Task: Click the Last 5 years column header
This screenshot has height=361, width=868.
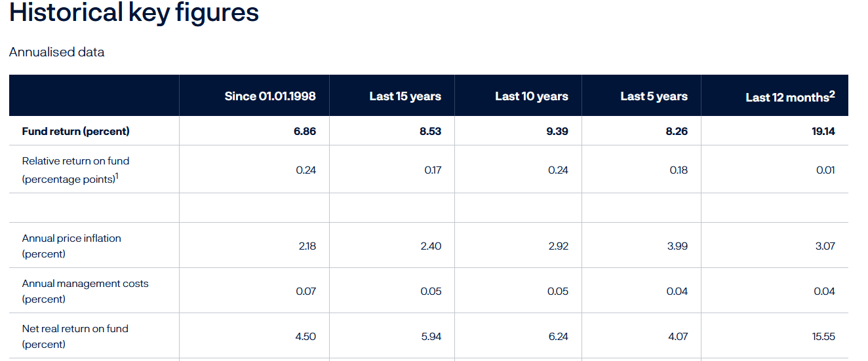Action: point(654,96)
